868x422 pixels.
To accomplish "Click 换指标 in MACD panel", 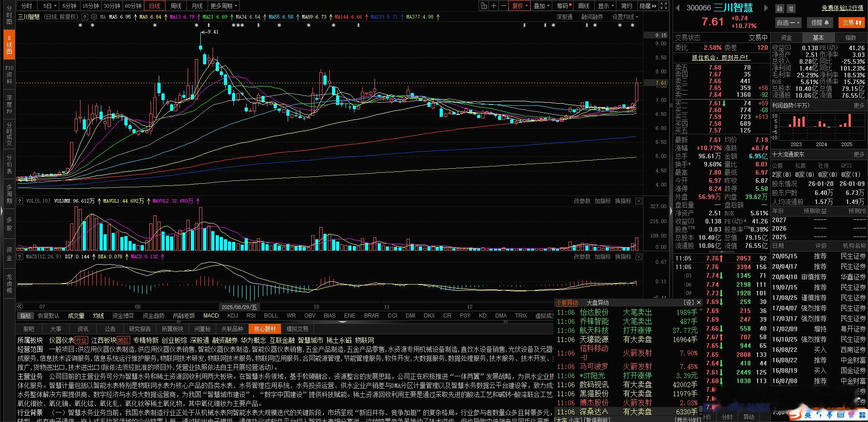I will 623,256.
